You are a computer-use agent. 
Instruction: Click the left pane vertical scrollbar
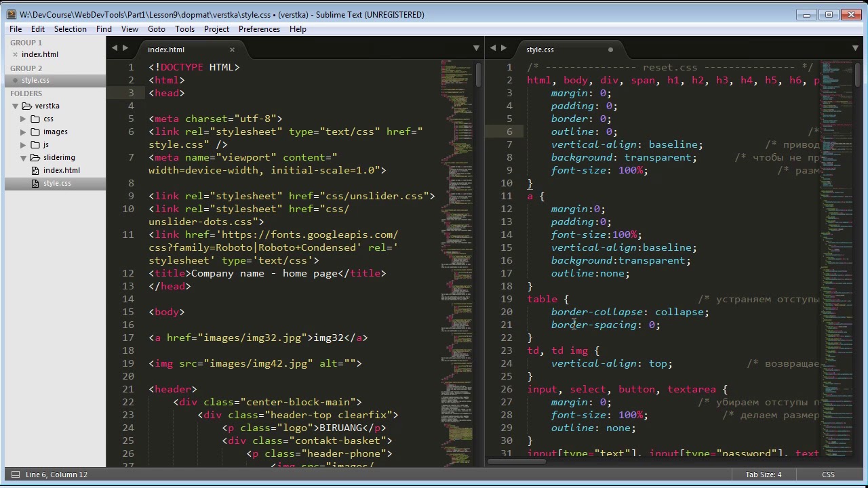[x=478, y=75]
